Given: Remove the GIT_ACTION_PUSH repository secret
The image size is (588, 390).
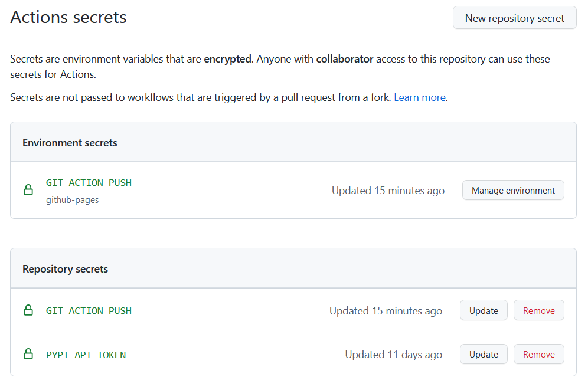Looking at the screenshot, I should pos(538,310).
